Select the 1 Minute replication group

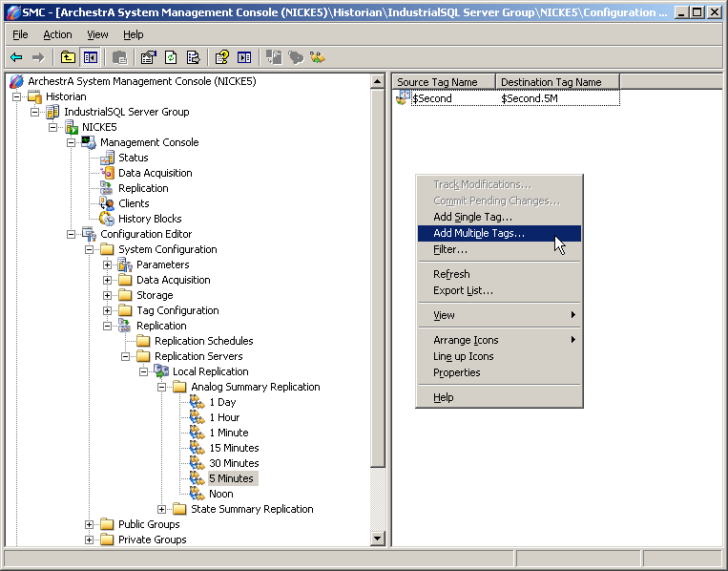tap(229, 433)
